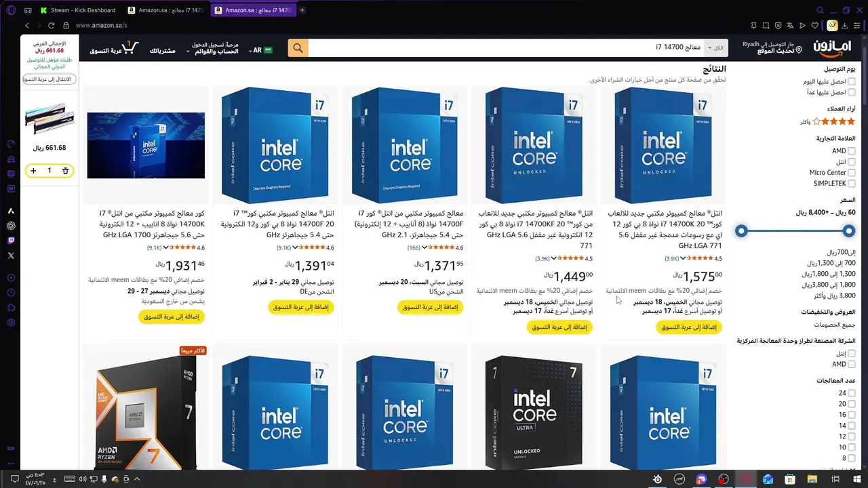868x488 pixels.
Task: Open history clock icon in sidebar
Action: 11,293
